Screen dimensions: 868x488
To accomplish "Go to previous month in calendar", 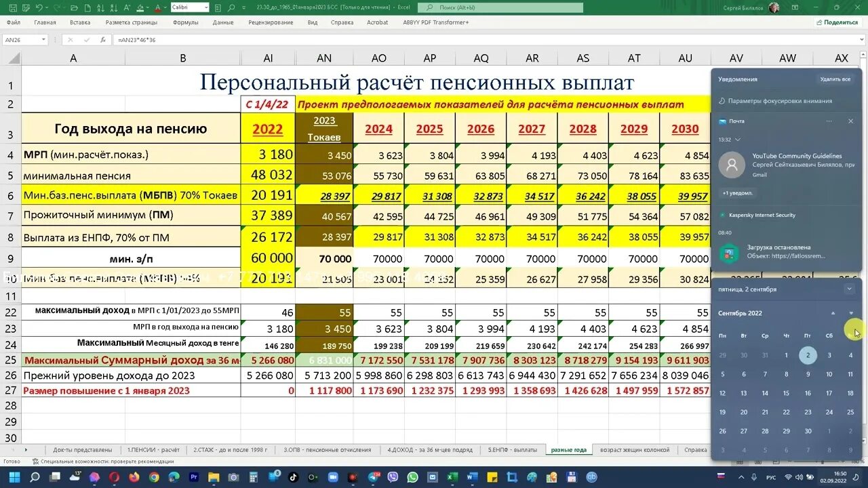I will 833,313.
